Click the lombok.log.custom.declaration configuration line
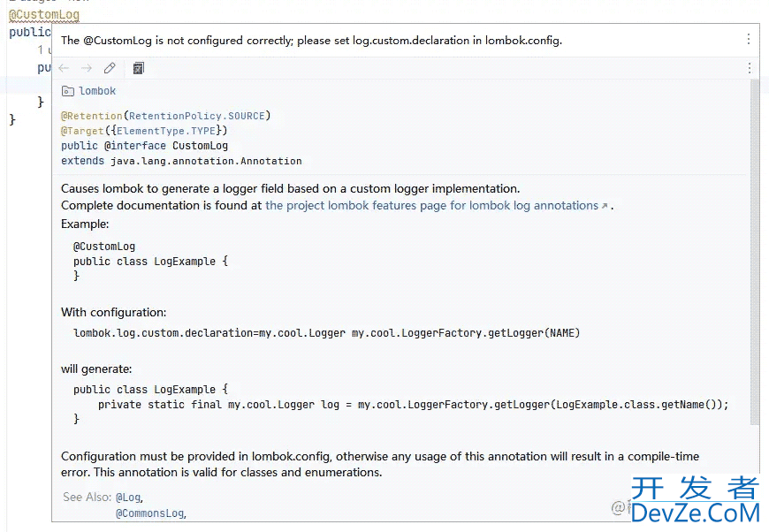 [327, 333]
